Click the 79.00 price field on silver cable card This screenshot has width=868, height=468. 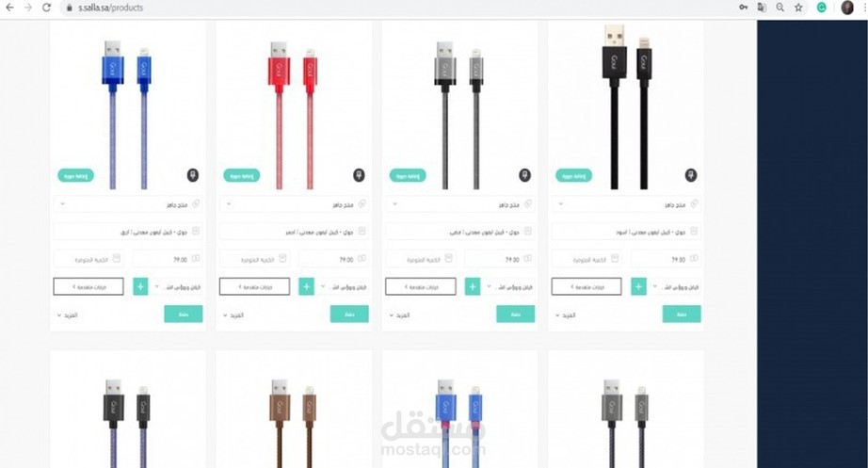click(499, 259)
